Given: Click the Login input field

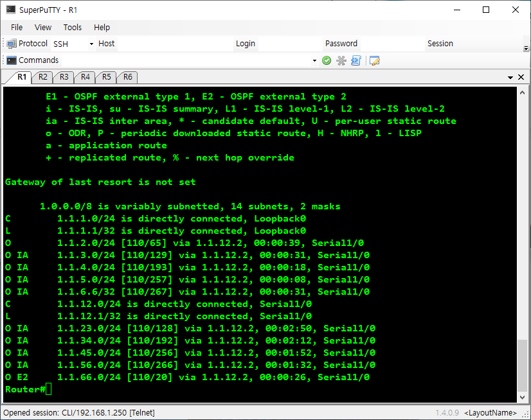Looking at the screenshot, I should coord(290,44).
